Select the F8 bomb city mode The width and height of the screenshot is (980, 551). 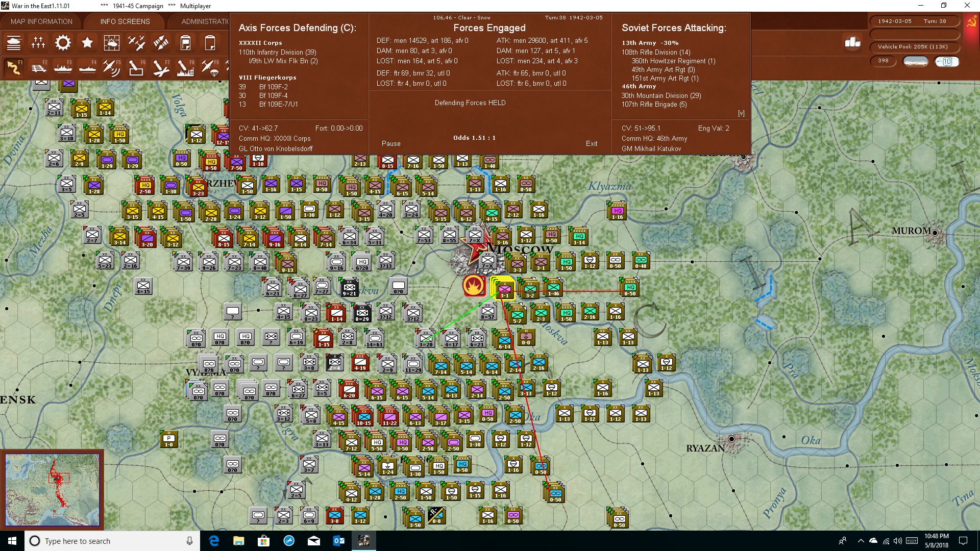[185, 67]
